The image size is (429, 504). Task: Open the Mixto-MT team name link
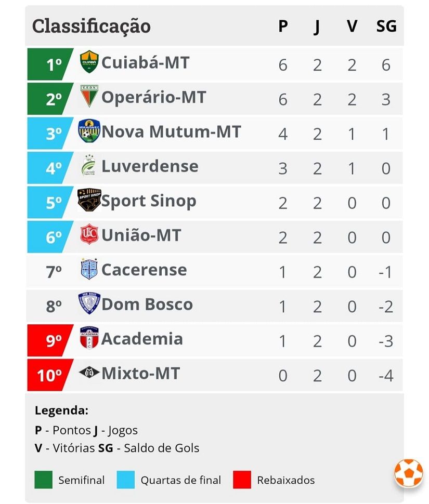click(x=140, y=373)
